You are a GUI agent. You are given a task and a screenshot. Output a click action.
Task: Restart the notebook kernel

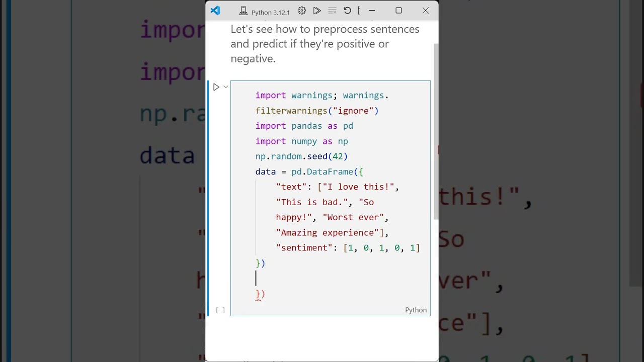347,11
